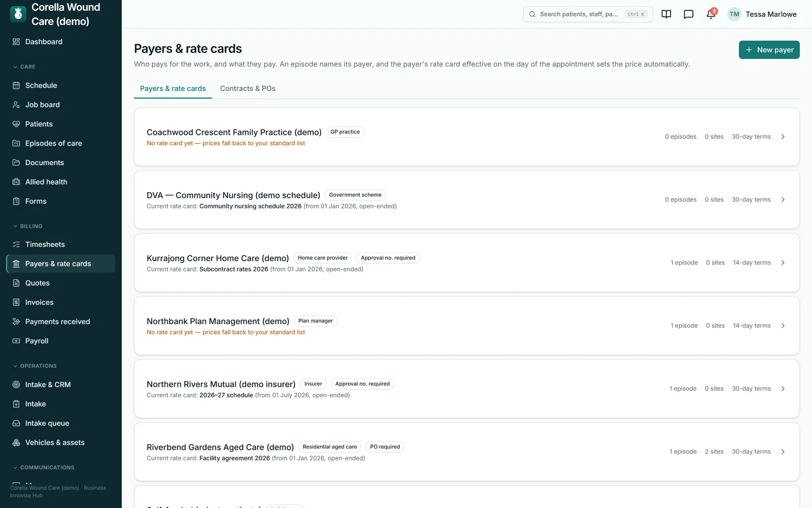Open DVA Community Nursing payer
The image size is (812, 508).
466,200
